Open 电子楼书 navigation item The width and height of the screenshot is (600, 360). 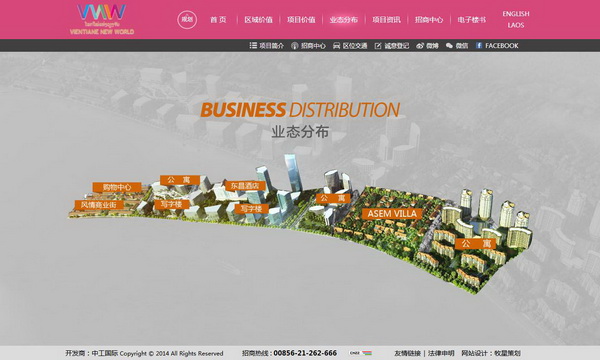(471, 20)
